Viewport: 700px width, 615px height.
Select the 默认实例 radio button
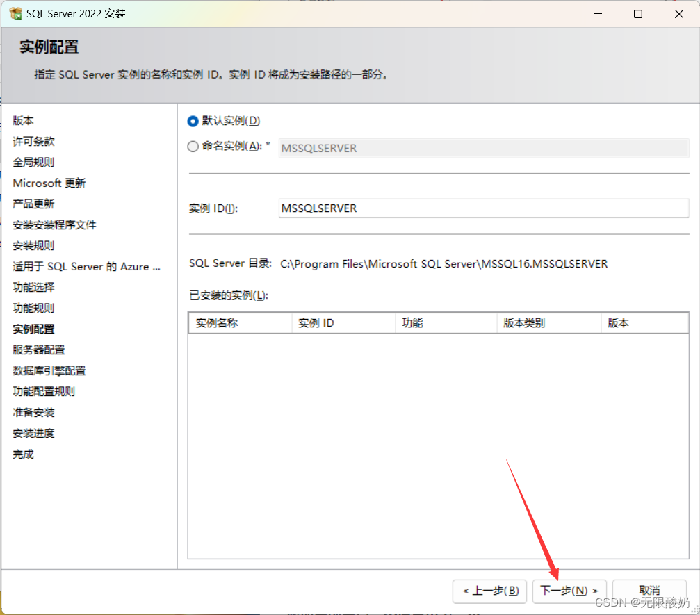pyautogui.click(x=193, y=121)
